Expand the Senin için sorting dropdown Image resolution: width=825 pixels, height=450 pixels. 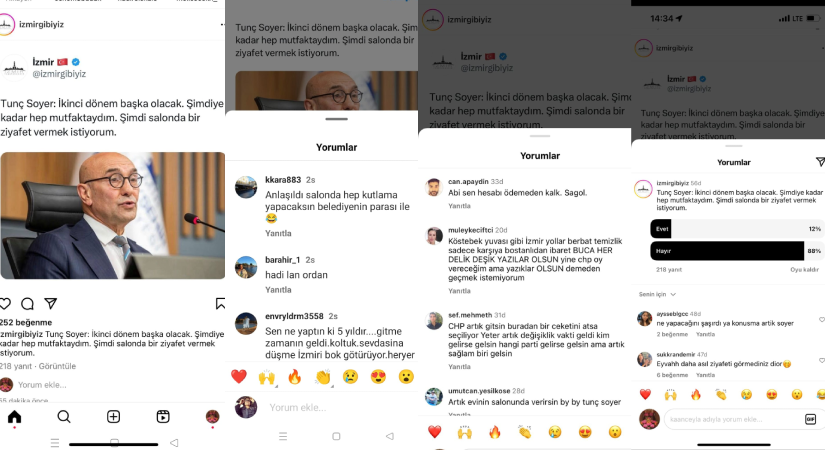coord(657,294)
